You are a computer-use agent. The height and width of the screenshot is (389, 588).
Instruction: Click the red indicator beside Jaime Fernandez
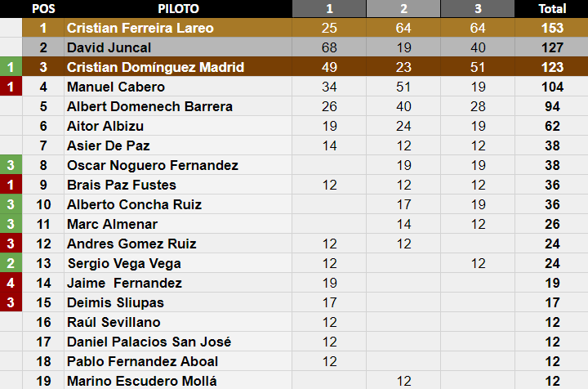click(x=11, y=283)
